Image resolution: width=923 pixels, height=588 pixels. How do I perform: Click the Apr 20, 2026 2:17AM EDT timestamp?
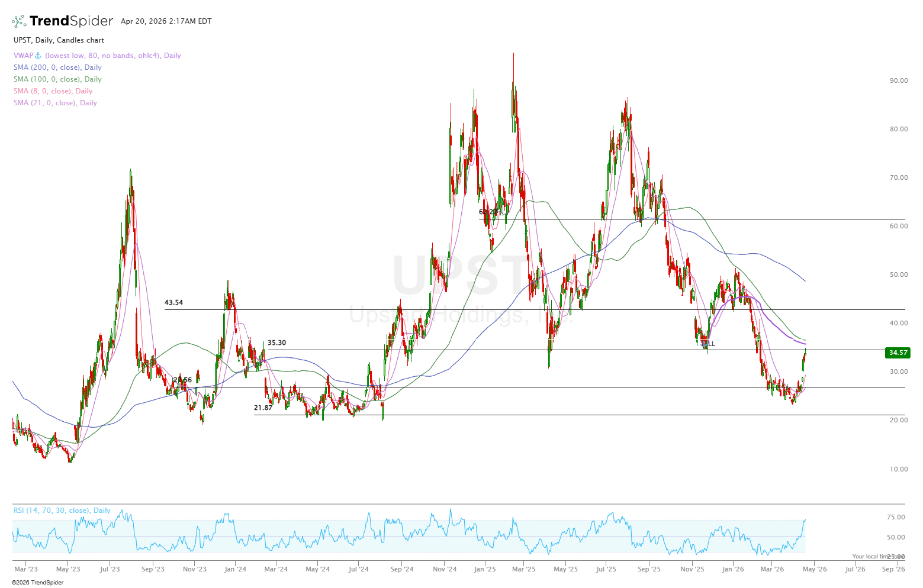coord(166,21)
